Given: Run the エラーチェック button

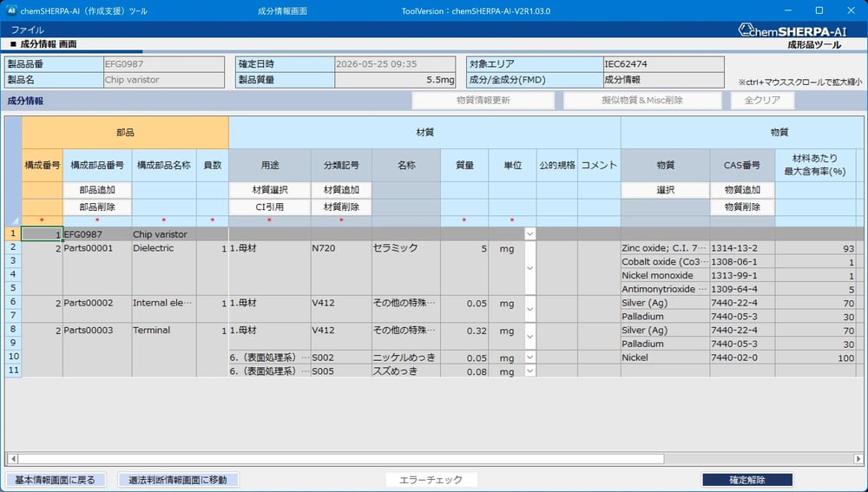Looking at the screenshot, I should (431, 480).
